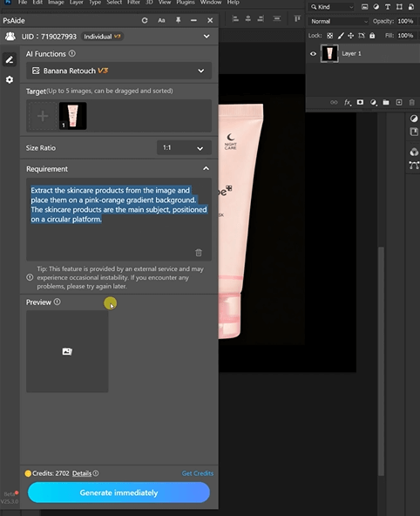Screen dimensions: 420x516
Task: Expand the UID account chevron
Action: (207, 37)
